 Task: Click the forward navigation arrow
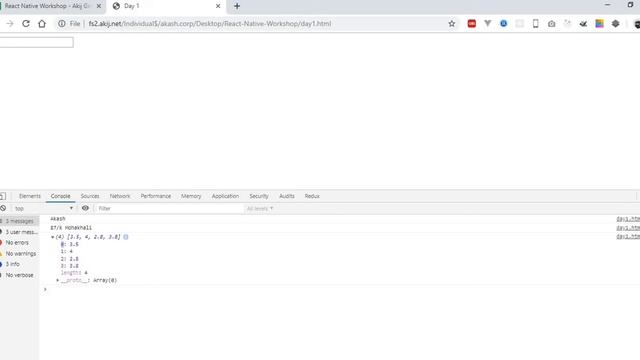[10, 24]
